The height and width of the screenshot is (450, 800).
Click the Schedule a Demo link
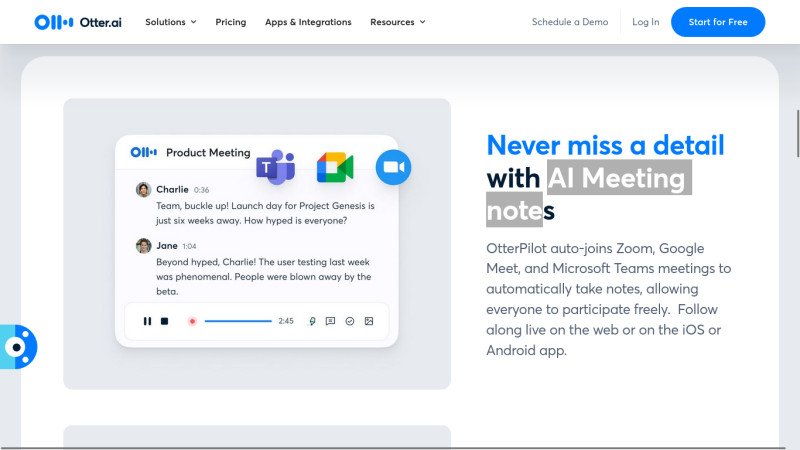569,22
